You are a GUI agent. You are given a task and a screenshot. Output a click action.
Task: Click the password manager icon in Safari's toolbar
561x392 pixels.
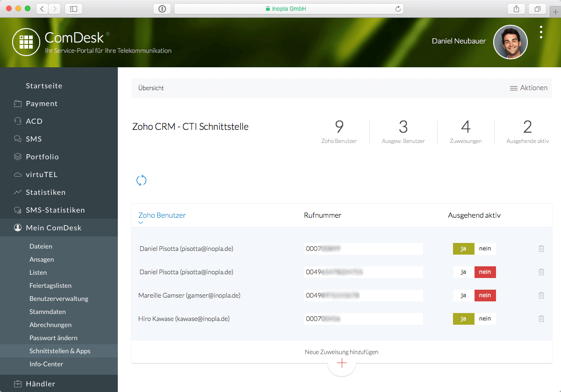[162, 8]
